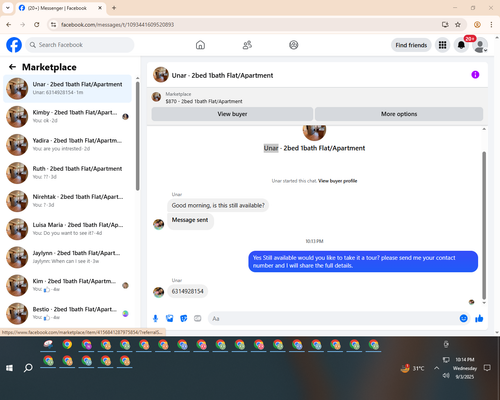Click the conversation information icon
This screenshot has width=500, height=400.
pyautogui.click(x=475, y=75)
